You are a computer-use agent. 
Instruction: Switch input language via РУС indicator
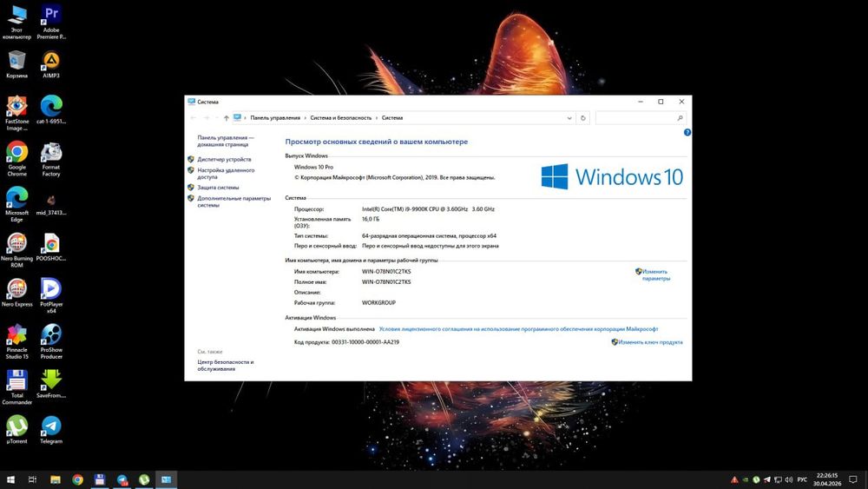802,479
